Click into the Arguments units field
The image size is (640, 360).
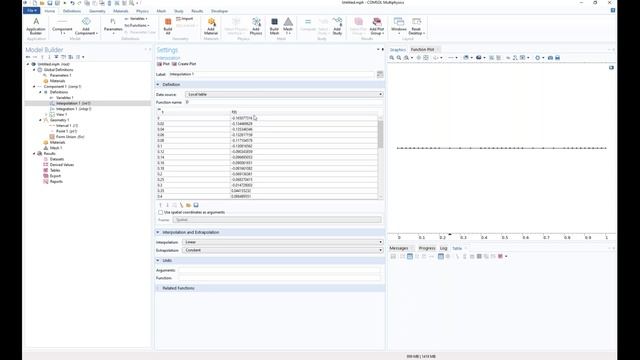coord(279,270)
